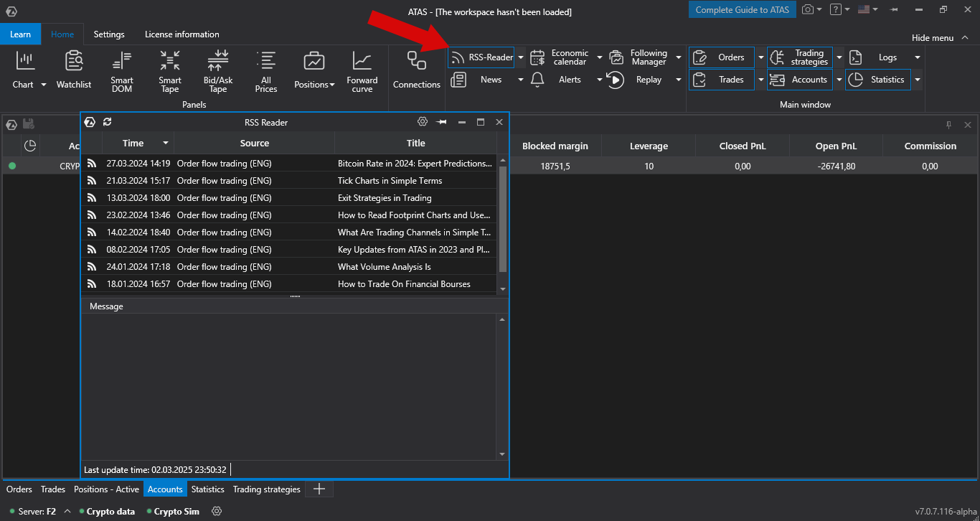980x521 pixels.
Task: Toggle the Accounts ribbon button
Action: click(800, 80)
